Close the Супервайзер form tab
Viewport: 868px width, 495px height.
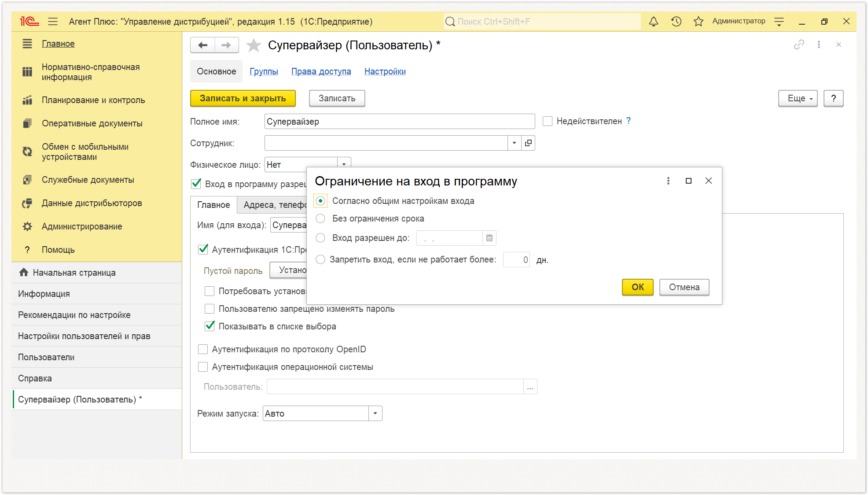pyautogui.click(x=839, y=44)
